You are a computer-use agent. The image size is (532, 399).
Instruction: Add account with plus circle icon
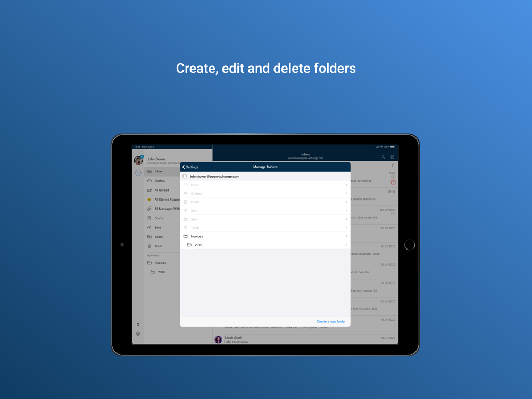138,173
